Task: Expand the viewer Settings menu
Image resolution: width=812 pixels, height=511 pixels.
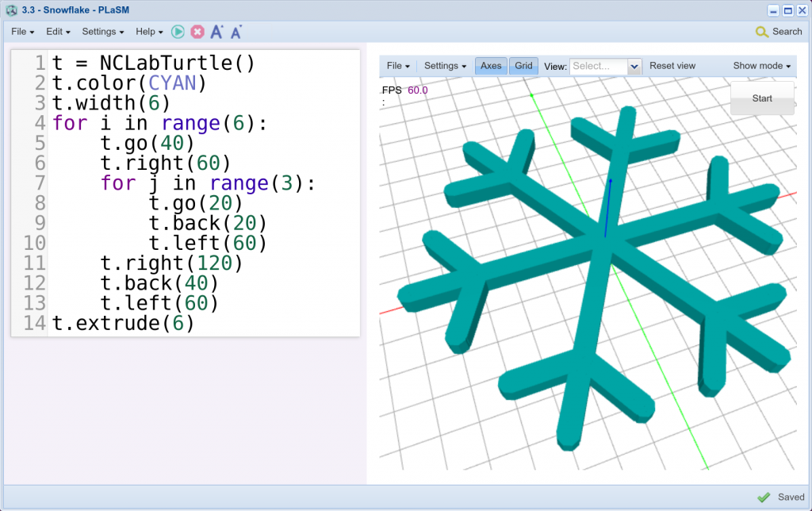Action: click(x=445, y=66)
